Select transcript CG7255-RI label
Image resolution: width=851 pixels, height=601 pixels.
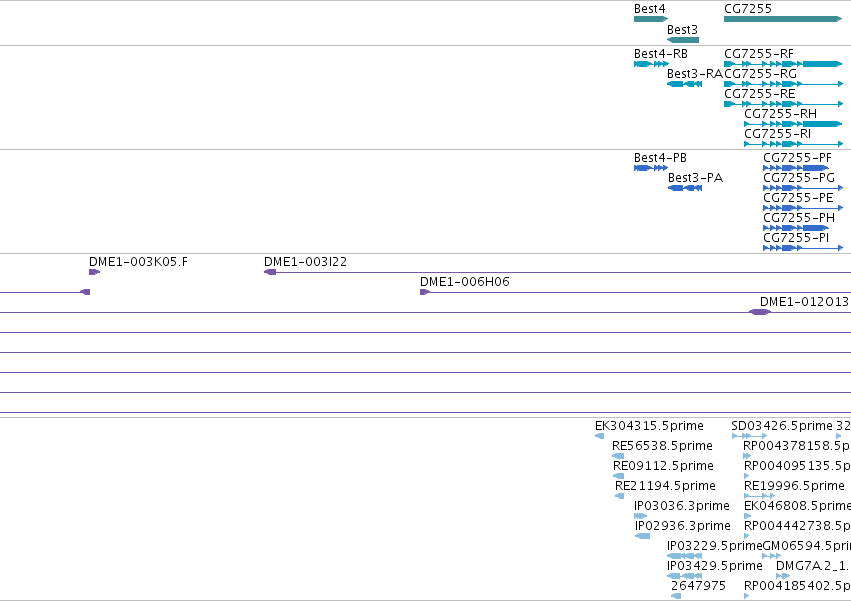(x=778, y=134)
